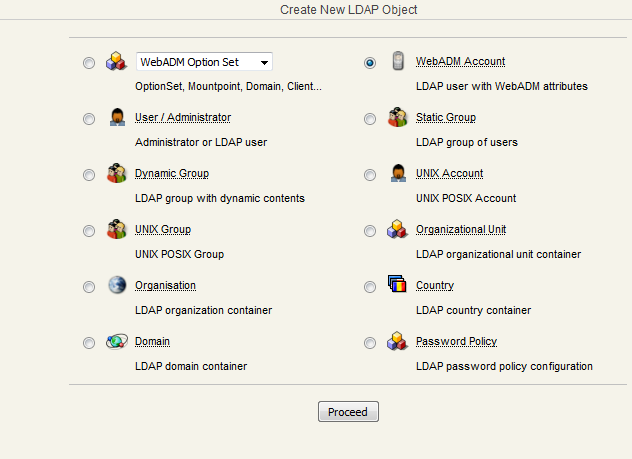Open the User / Administrator link

pos(183,117)
